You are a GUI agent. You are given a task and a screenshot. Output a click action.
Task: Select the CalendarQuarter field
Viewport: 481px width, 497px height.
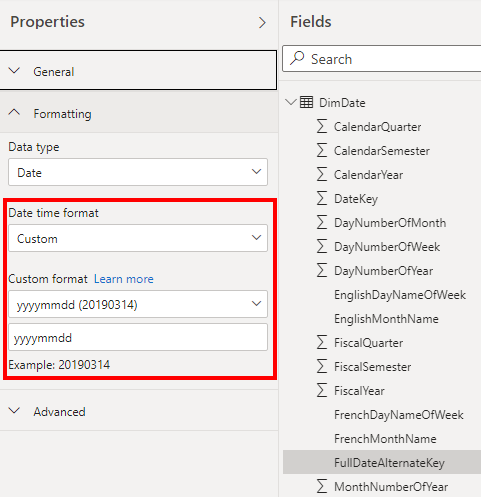pyautogui.click(x=377, y=127)
